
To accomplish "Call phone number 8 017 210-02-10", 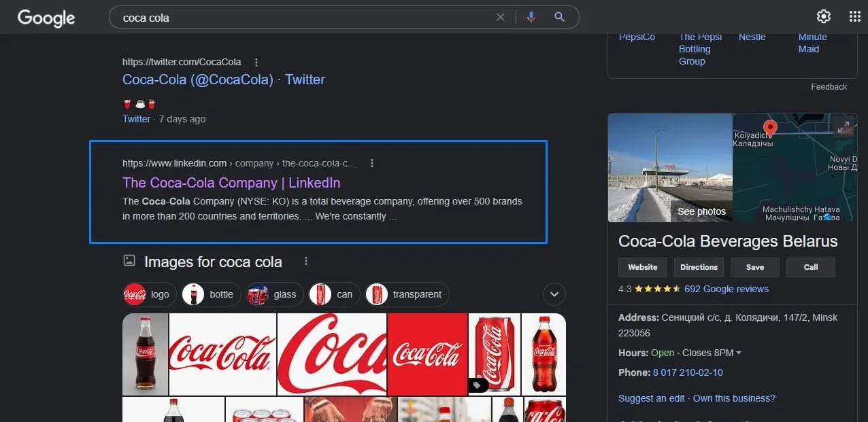I will click(x=688, y=372).
